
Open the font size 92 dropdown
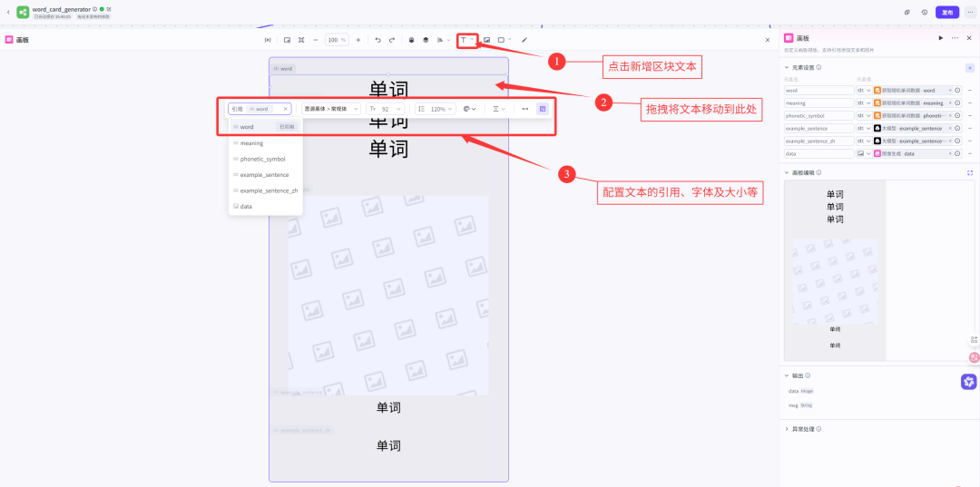tap(387, 109)
